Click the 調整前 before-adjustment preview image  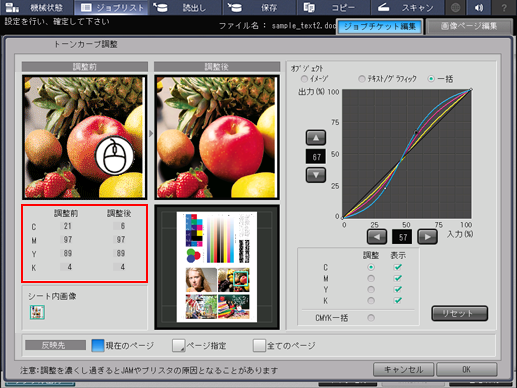point(85,137)
